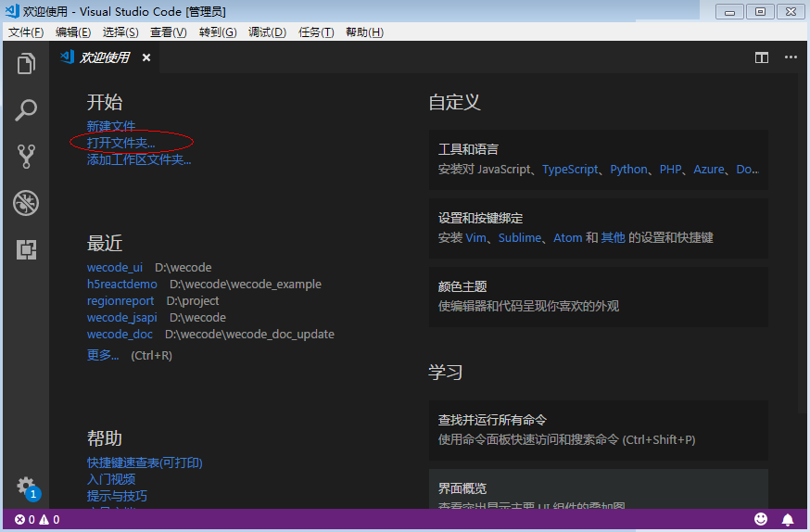
Task: Click the 打开文件夹... link
Action: pos(120,143)
